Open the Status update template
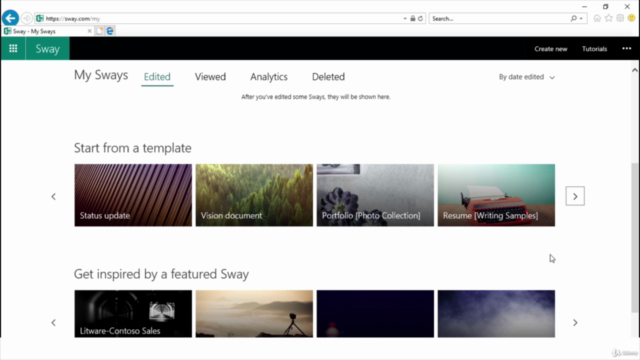Viewport: 640px width, 360px height. (133, 195)
